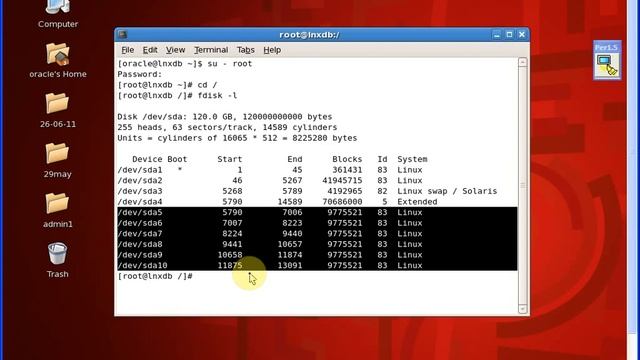Click the terminal scrollbar down arrow

point(522,309)
